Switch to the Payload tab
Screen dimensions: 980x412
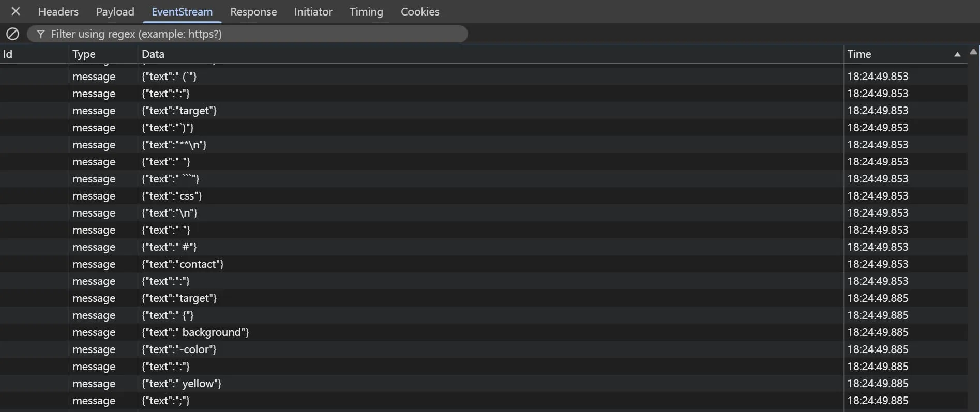[x=115, y=11]
